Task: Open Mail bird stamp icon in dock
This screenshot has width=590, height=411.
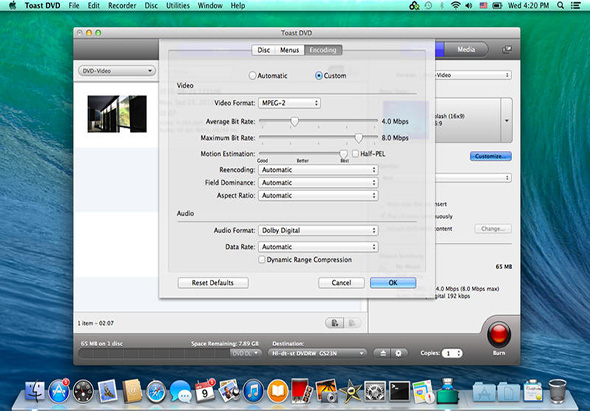Action: (x=108, y=391)
